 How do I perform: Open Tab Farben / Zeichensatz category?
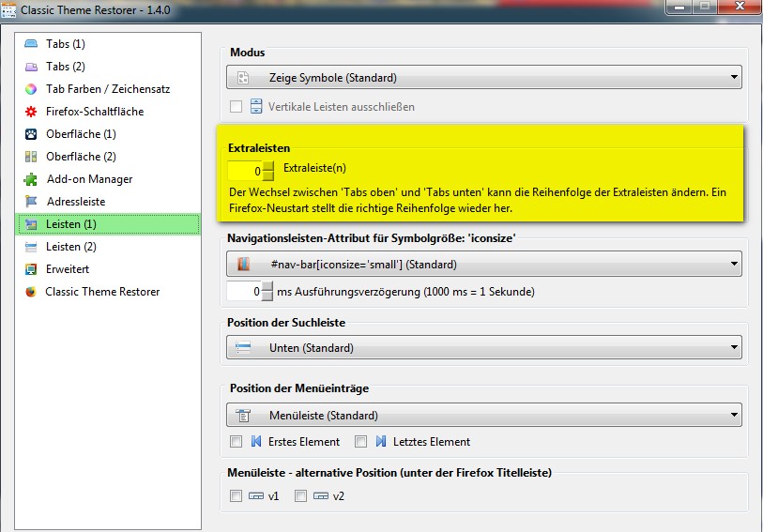pos(108,89)
